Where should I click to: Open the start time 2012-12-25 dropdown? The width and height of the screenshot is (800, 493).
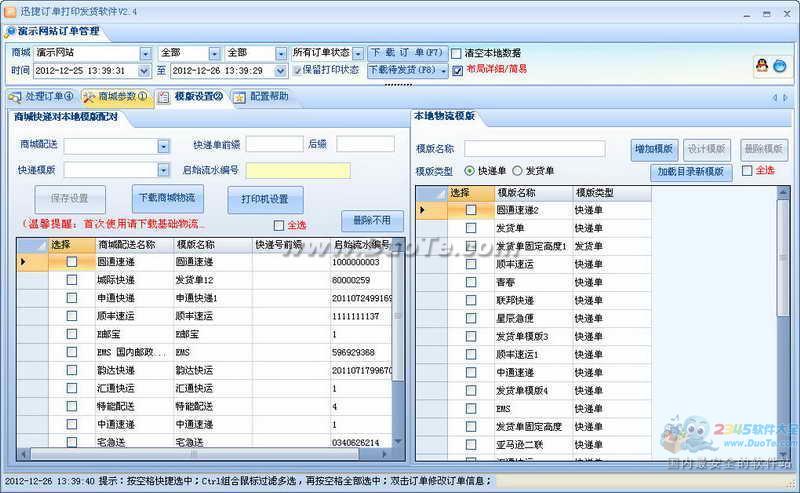[144, 71]
